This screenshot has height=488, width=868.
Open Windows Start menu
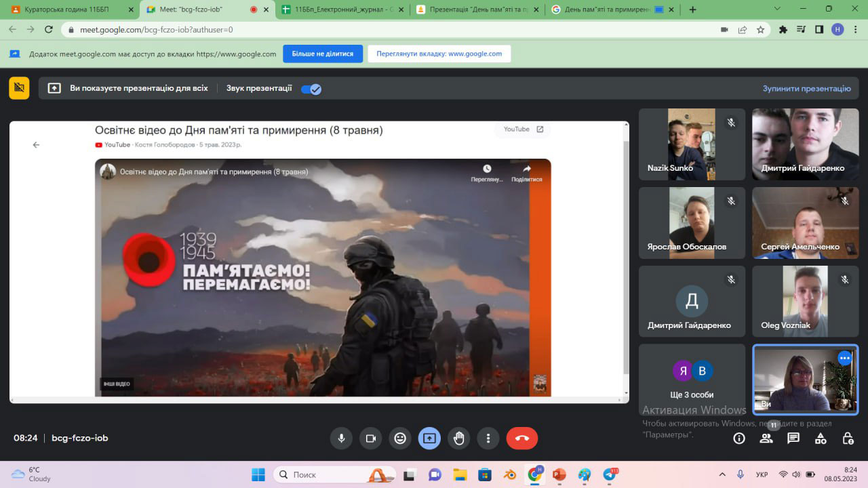click(x=258, y=474)
